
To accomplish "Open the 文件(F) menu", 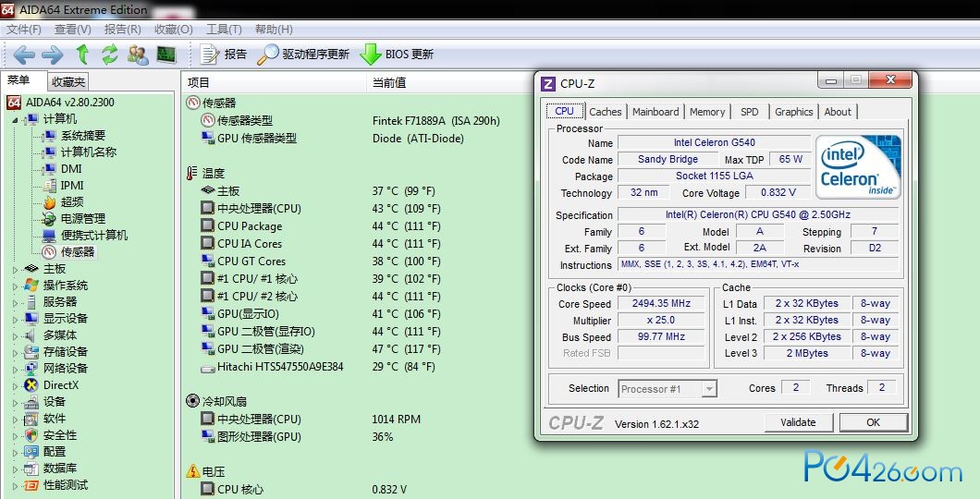I will [x=24, y=30].
